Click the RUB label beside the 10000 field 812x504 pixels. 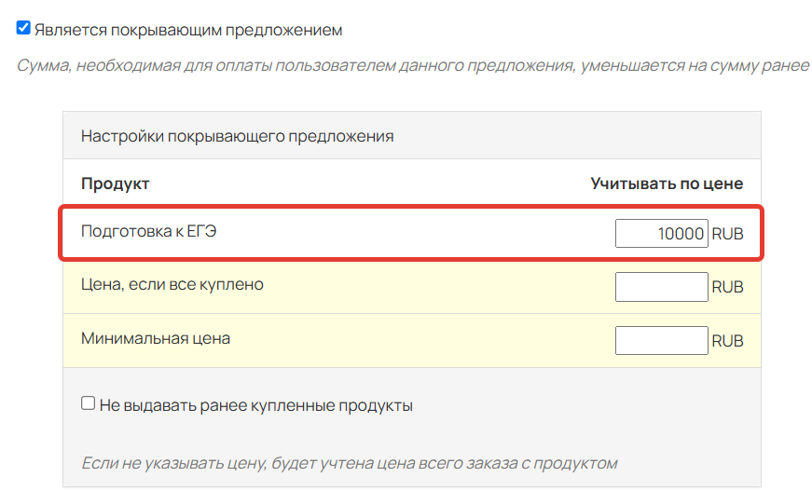click(x=727, y=234)
